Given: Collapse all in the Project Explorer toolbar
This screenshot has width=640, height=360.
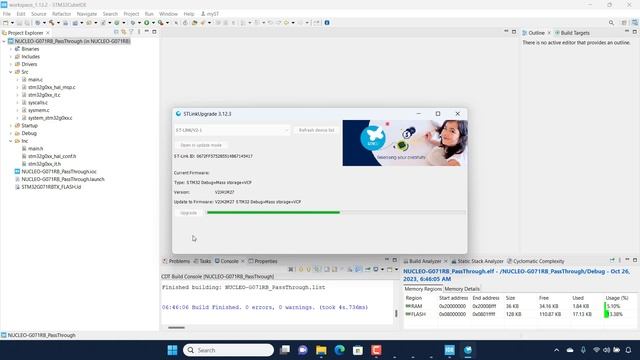Looking at the screenshot, I should click(x=116, y=32).
